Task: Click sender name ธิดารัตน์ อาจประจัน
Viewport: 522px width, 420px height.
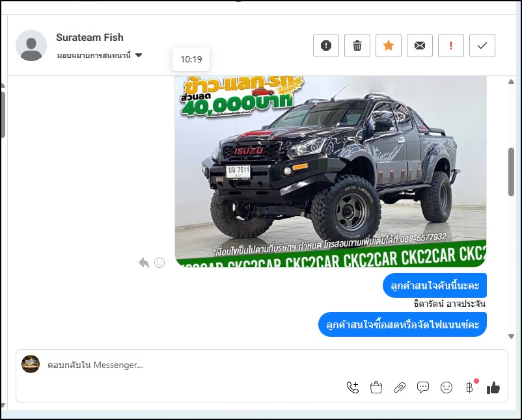Action: (x=449, y=304)
